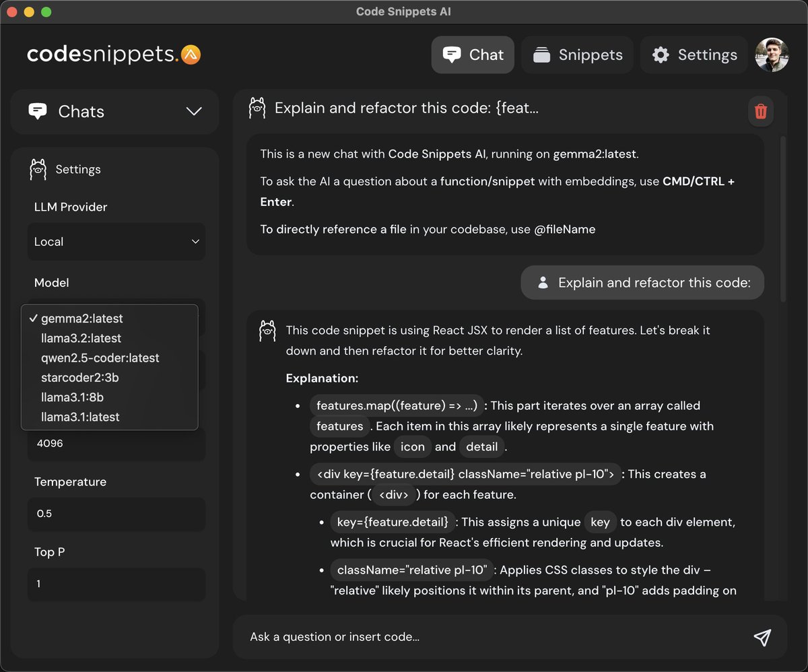Click the Temperature input field
808x672 pixels.
pos(116,514)
